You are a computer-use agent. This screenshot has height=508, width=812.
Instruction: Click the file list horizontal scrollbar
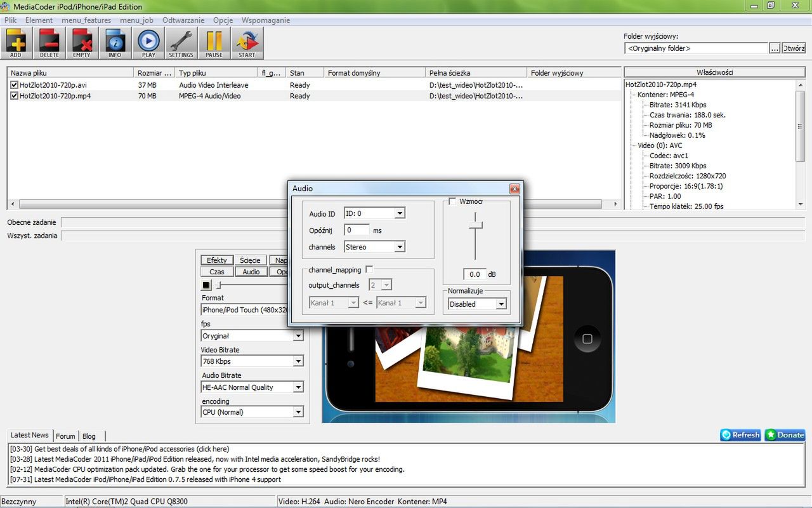coord(311,204)
